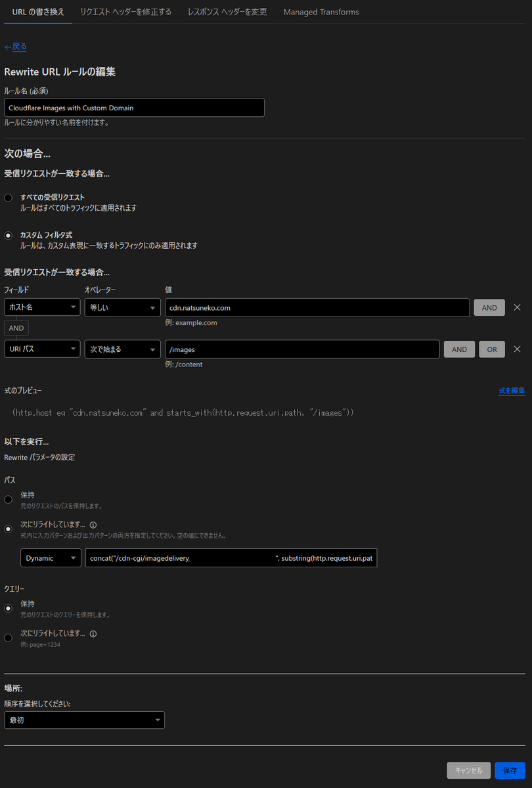Open the 等しい operator dropdown
The image size is (532, 788).
coord(123,307)
